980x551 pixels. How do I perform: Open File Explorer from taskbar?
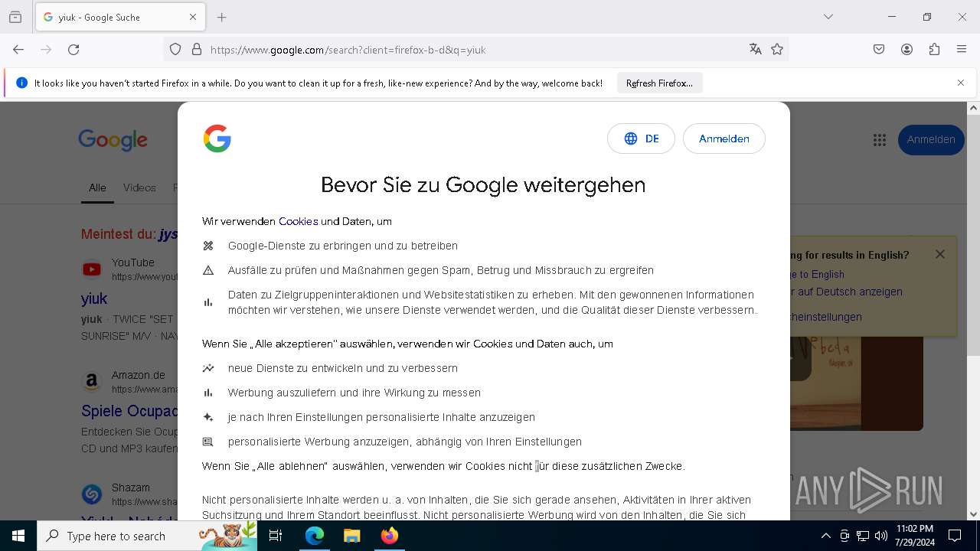coord(351,536)
